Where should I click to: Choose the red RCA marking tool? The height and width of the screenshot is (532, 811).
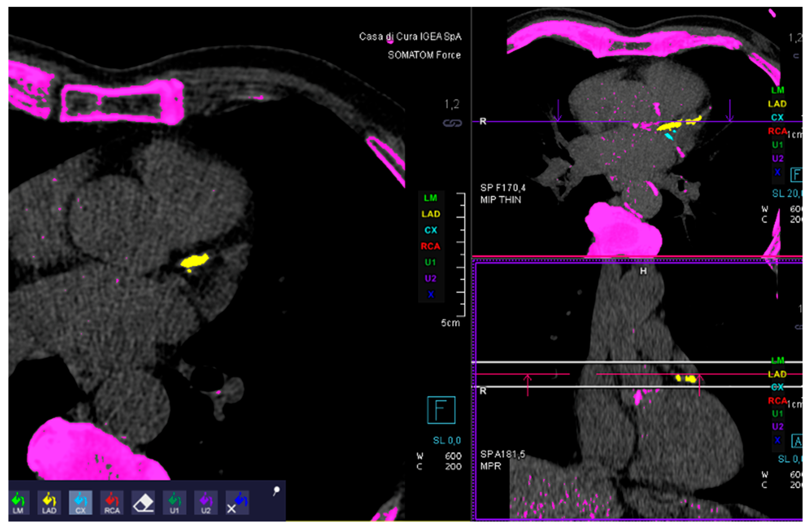click(112, 503)
